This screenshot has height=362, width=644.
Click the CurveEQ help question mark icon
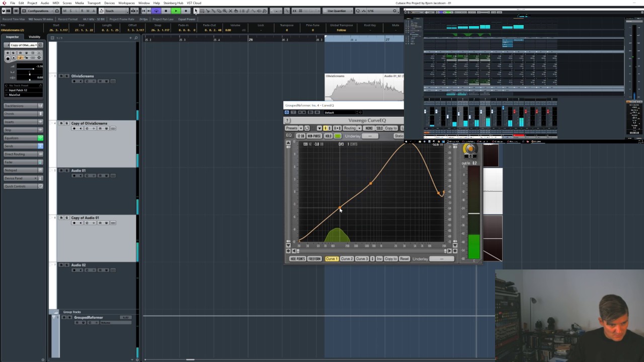287,120
